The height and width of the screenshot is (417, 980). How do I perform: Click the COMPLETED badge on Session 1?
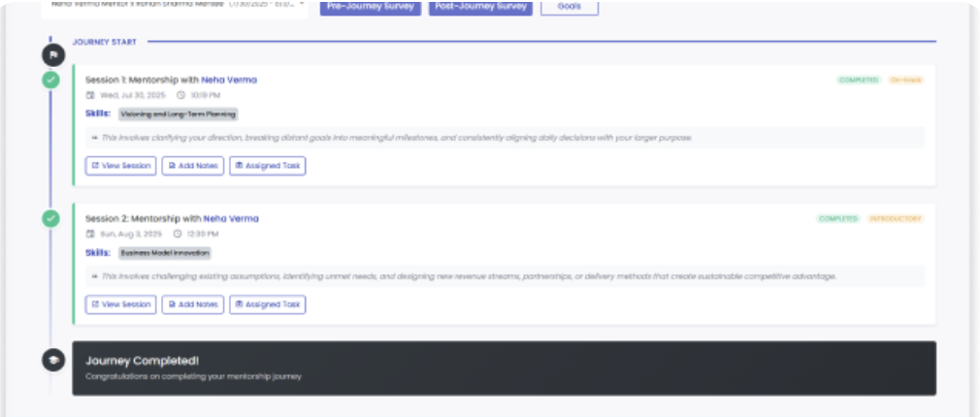click(x=859, y=80)
